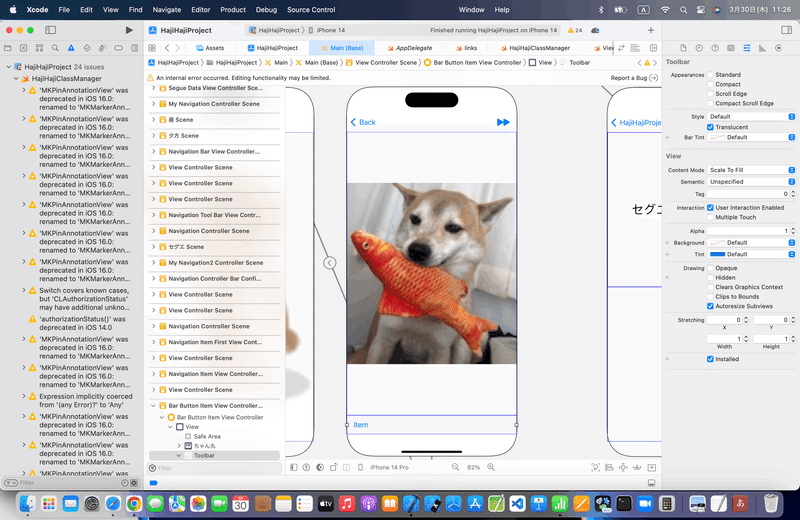Expand Segue Data View Controller Scene
This screenshot has width=800, height=520.
click(x=153, y=88)
